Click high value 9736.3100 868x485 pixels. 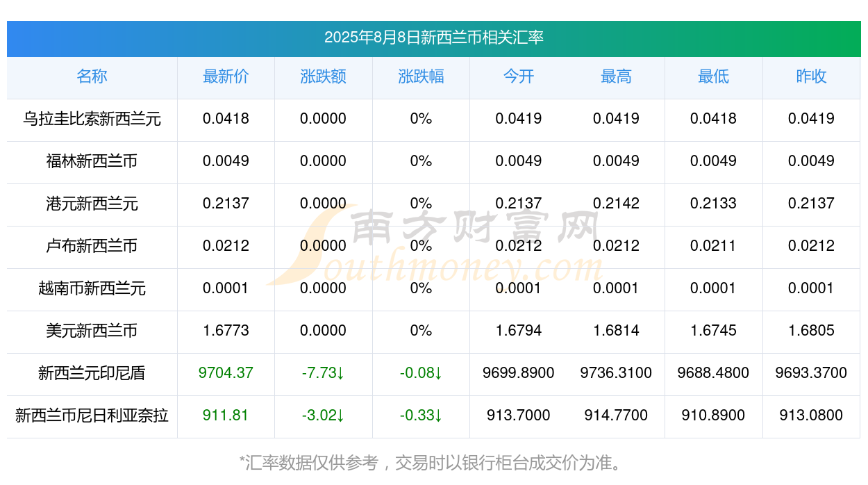[x=616, y=373]
